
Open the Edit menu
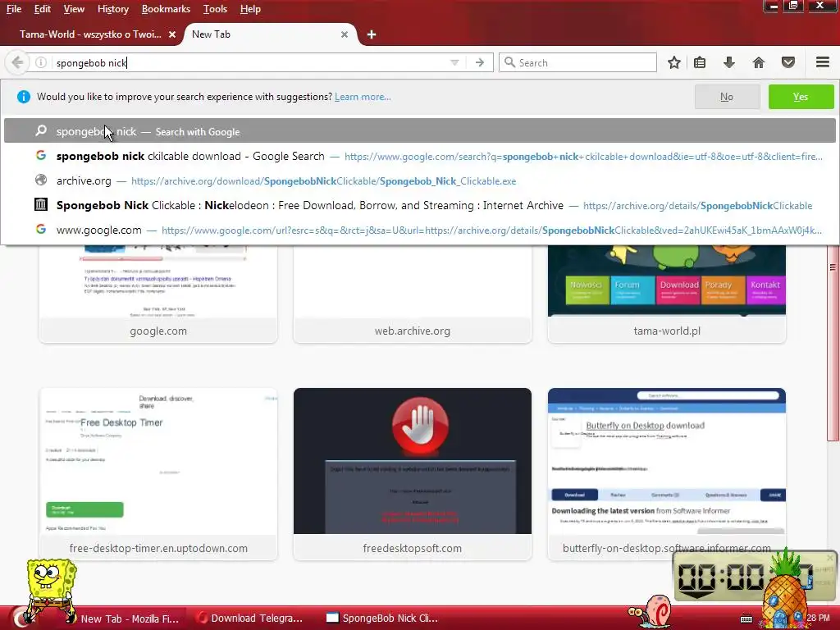click(x=43, y=9)
